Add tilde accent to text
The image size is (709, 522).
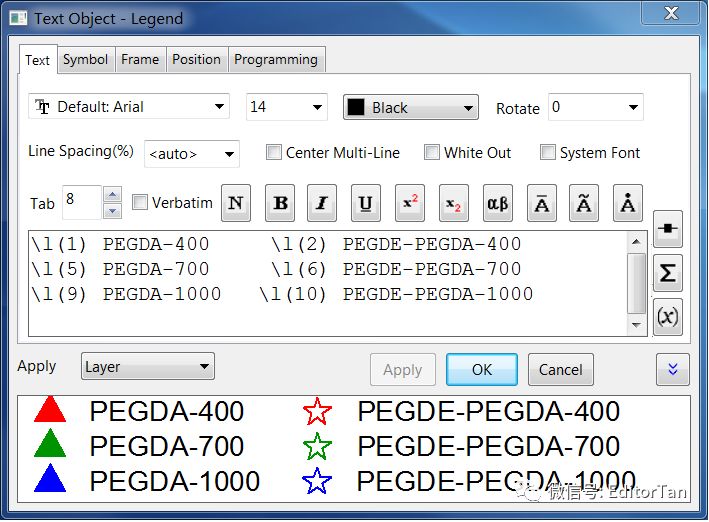584,203
